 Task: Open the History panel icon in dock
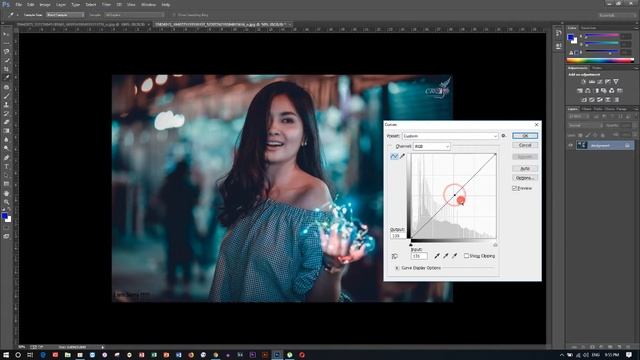tap(558, 34)
